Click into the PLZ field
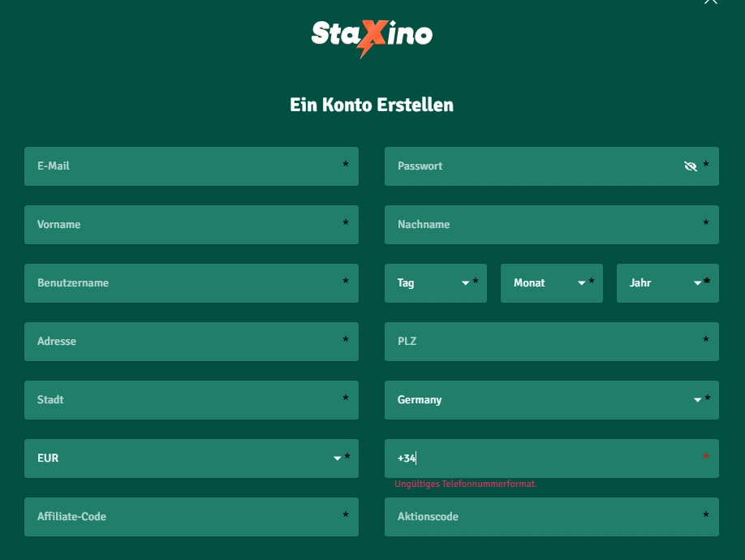The height and width of the screenshot is (560, 745). (552, 342)
